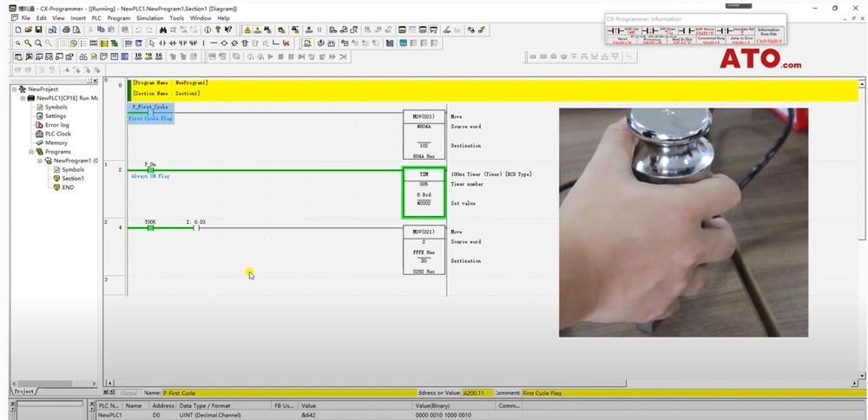Open About via the circled i icon
The height and width of the screenshot is (420, 868).
207,30
